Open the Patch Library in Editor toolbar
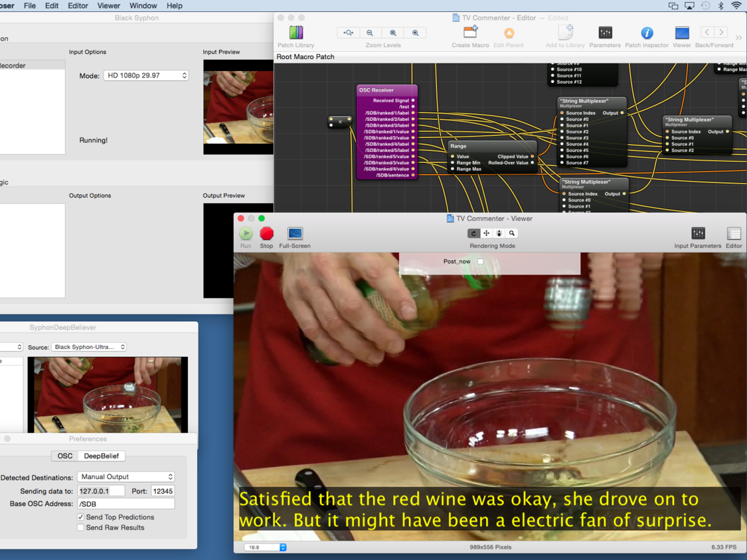The image size is (747, 560). 296,33
